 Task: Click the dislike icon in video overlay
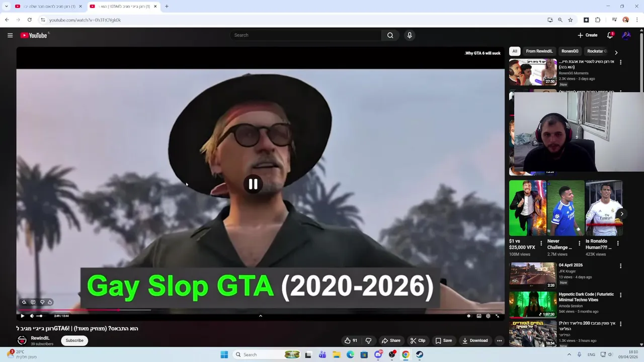(42, 302)
